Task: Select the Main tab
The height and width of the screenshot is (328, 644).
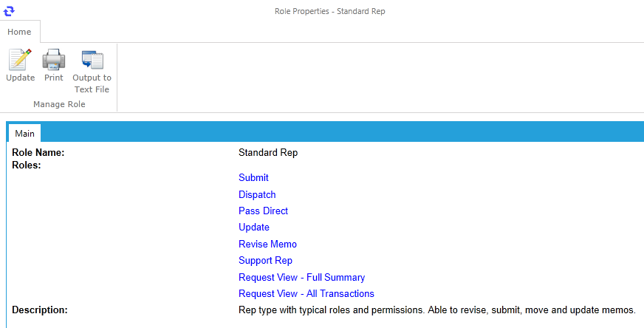Action: pos(24,133)
